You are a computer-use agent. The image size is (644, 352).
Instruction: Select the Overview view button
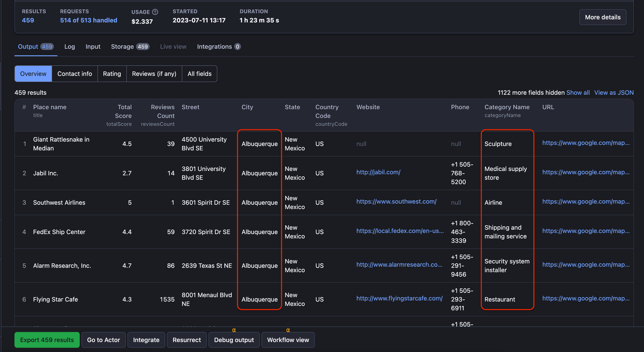click(33, 74)
